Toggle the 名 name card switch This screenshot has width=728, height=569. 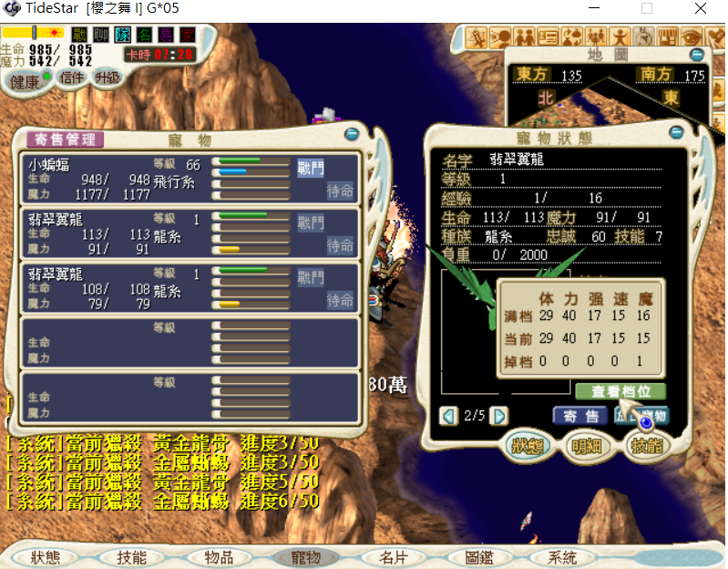point(144,35)
